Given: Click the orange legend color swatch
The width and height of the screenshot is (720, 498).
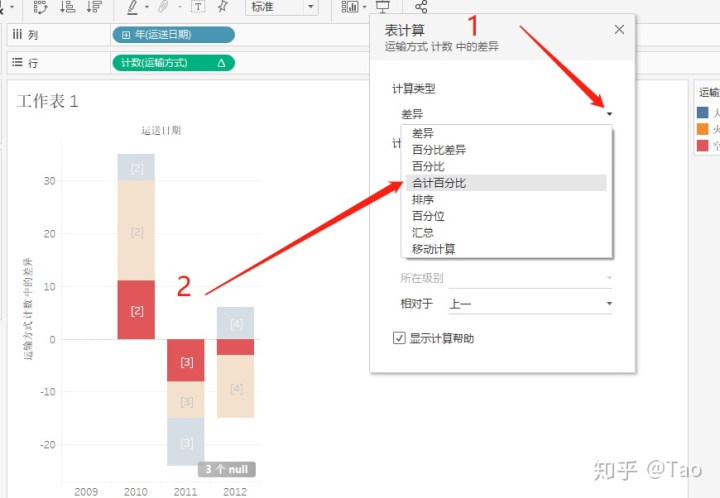Looking at the screenshot, I should pos(703,129).
